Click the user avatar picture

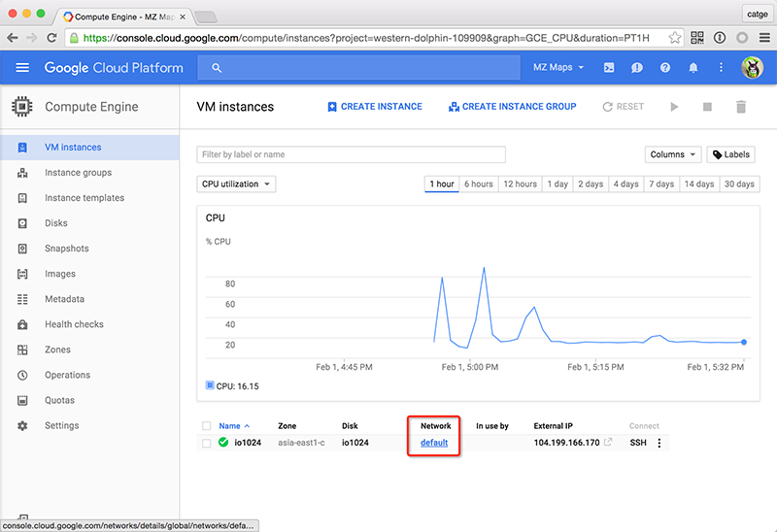pos(752,67)
